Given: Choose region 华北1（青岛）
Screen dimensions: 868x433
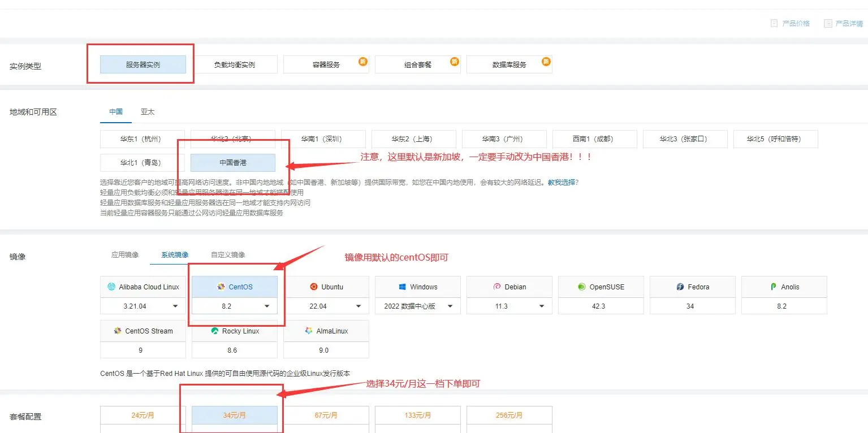Looking at the screenshot, I should point(142,163).
